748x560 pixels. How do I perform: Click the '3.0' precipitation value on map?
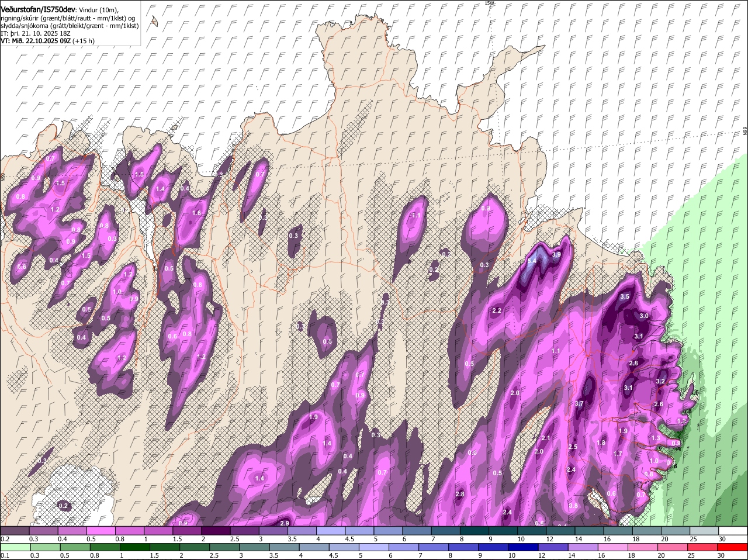coord(644,316)
